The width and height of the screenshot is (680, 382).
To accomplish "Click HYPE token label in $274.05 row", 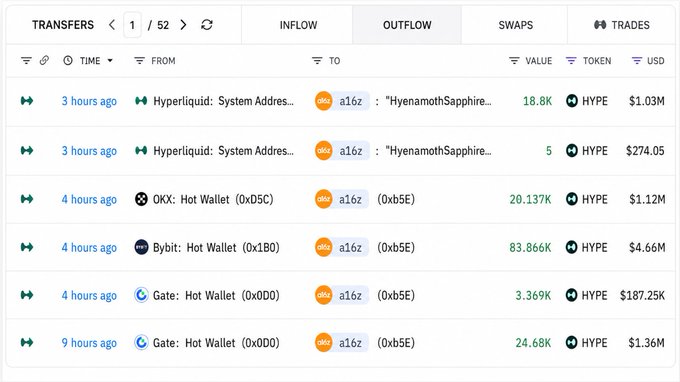I will [595, 150].
